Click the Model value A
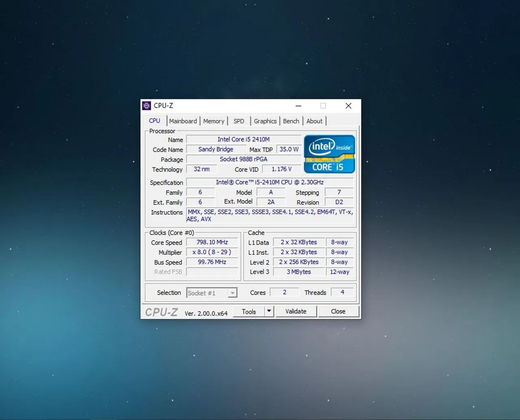Viewport: 520px width, 420px height. 271,192
